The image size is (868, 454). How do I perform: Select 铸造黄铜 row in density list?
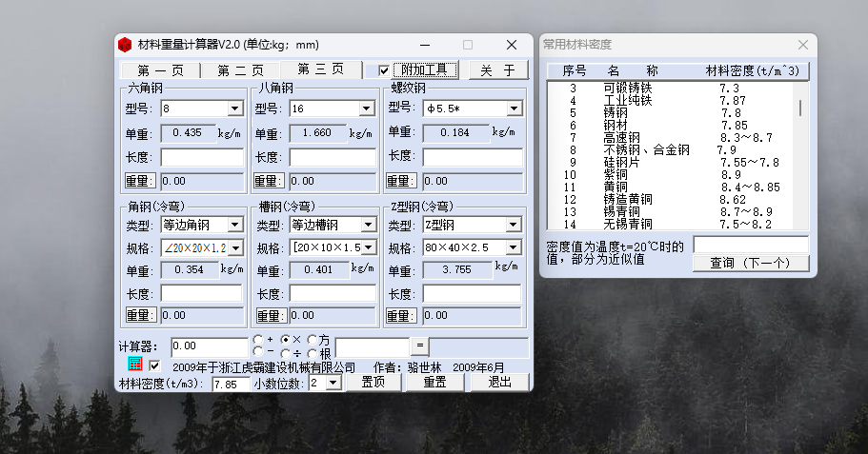[x=671, y=200]
